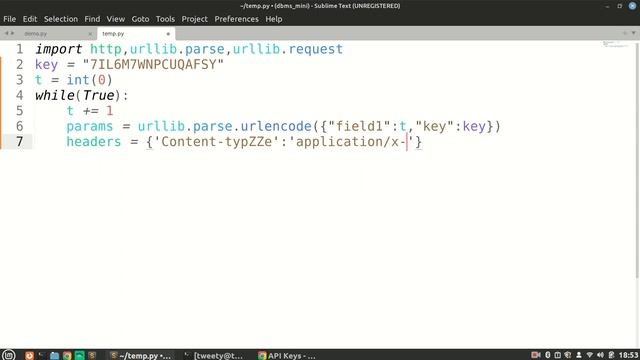This screenshot has height=360, width=640.
Task: Click 'urllib.request' on line 1
Action: [288, 49]
